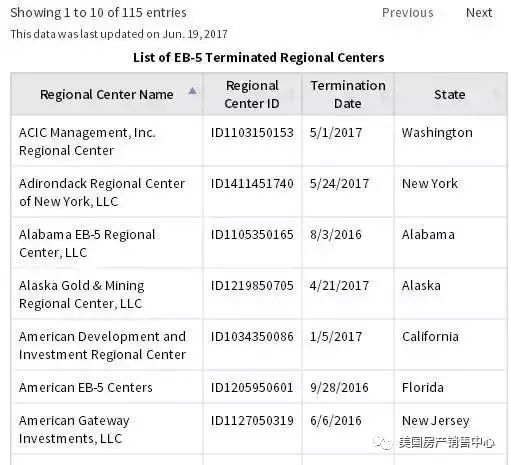This screenshot has height=465, width=511.
Task: Sort by Regional Center ID column
Action: [252, 94]
